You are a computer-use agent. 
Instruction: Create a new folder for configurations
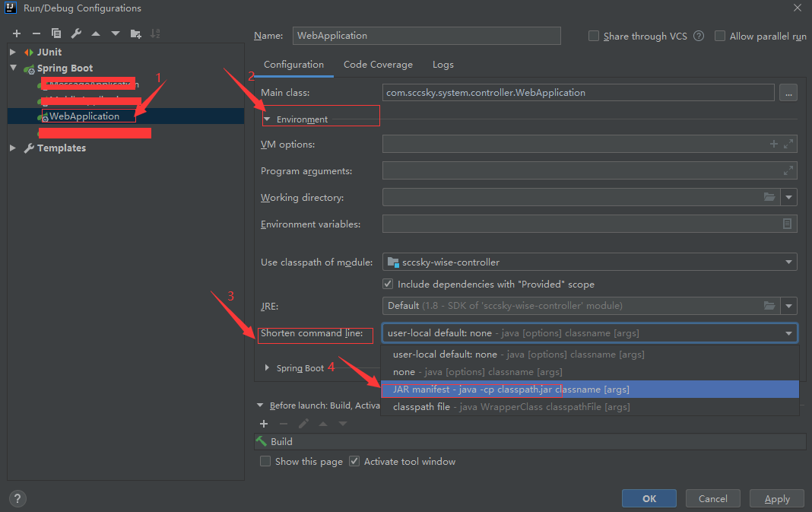(x=135, y=33)
